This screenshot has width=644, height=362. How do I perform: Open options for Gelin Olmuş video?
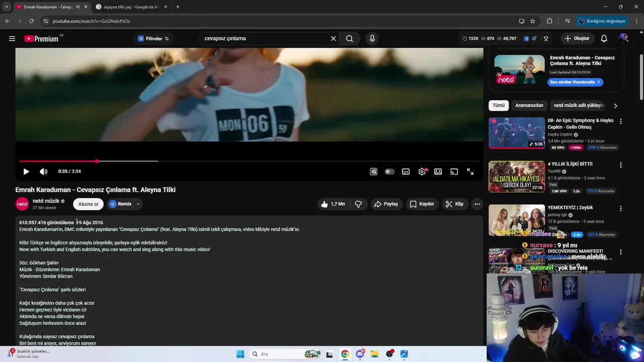click(x=621, y=121)
